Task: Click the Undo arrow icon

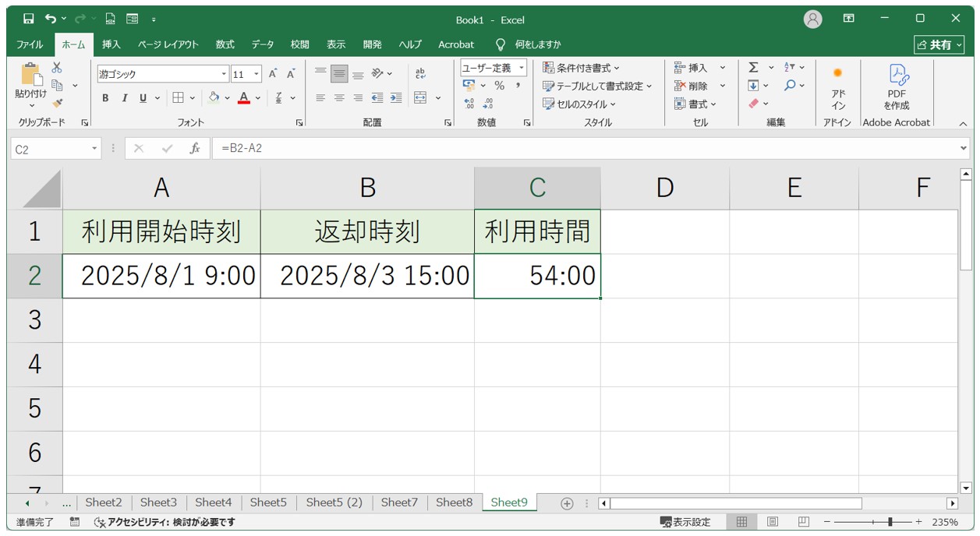Action: (51, 19)
